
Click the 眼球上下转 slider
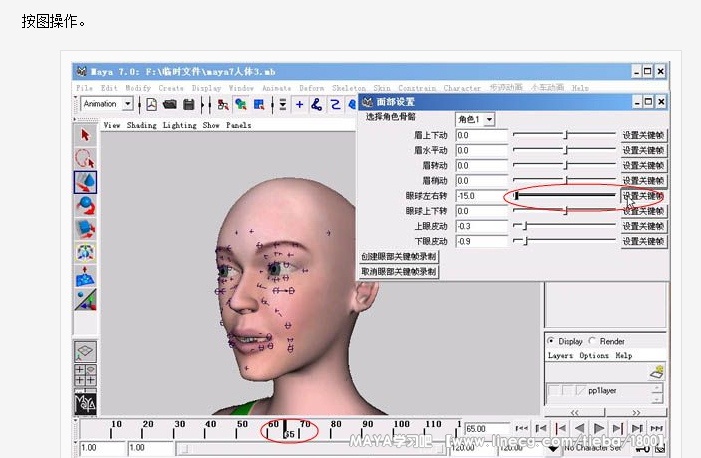[x=564, y=211]
